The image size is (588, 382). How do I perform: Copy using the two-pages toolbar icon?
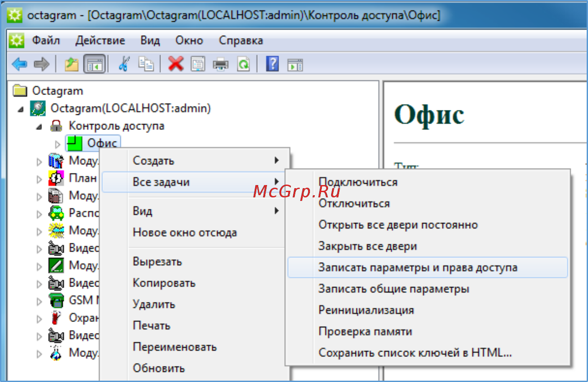[x=146, y=64]
